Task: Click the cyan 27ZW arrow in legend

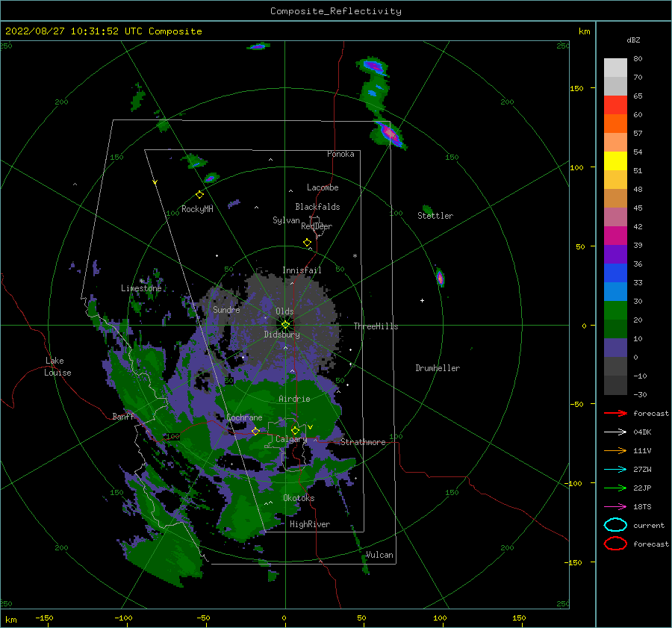Action: click(x=615, y=470)
